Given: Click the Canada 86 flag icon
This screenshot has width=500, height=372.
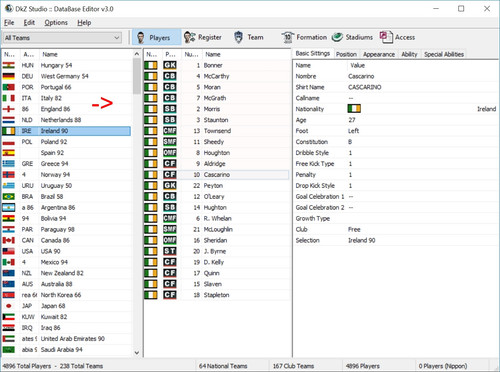Looking at the screenshot, I should (x=9, y=240).
